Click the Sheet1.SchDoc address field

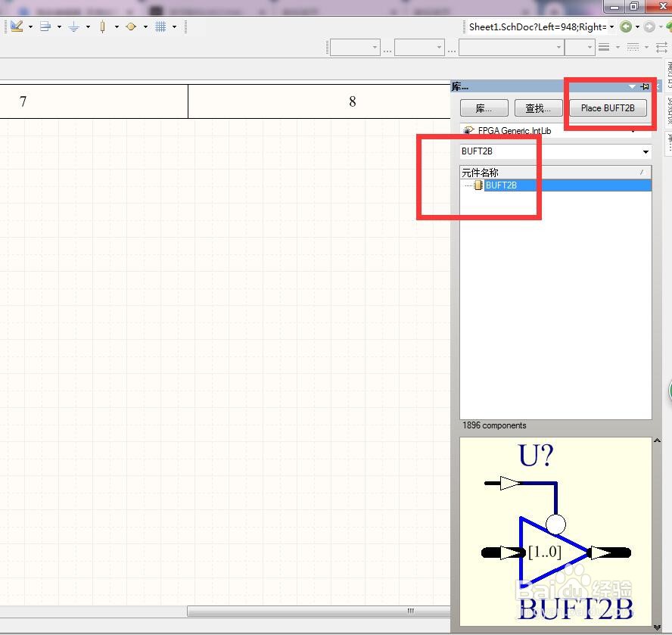(x=537, y=27)
